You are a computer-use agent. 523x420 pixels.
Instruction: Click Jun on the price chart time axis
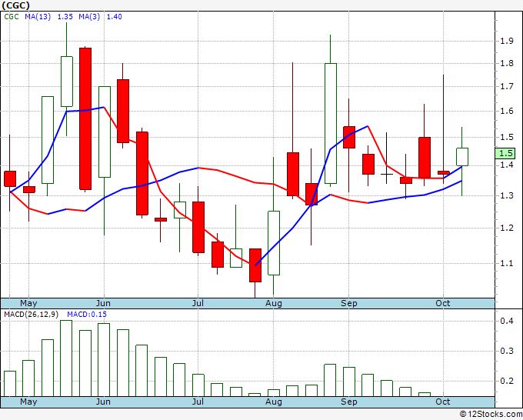point(103,303)
